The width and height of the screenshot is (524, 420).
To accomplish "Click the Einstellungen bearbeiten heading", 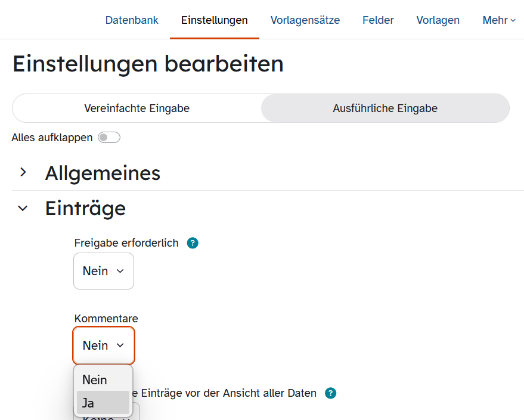I will point(148,64).
